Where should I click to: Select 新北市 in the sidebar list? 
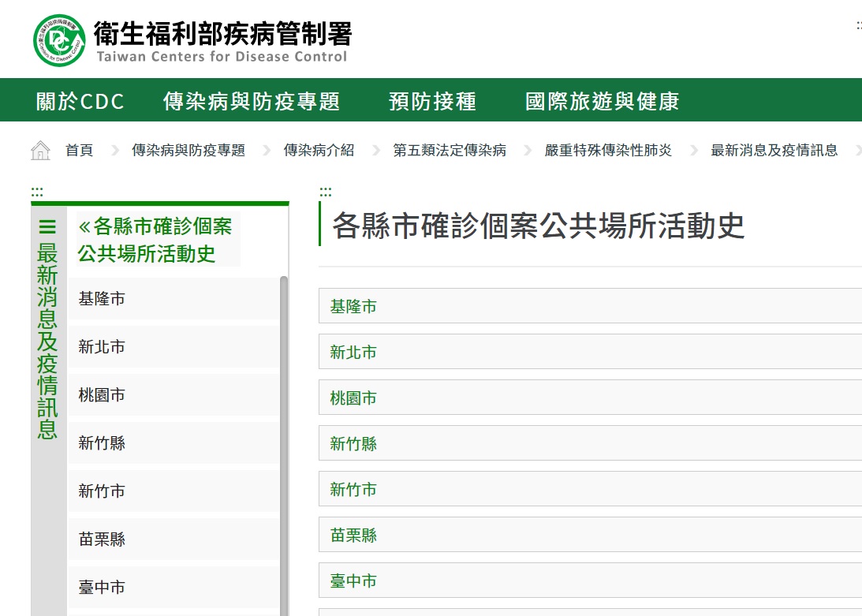pos(174,346)
